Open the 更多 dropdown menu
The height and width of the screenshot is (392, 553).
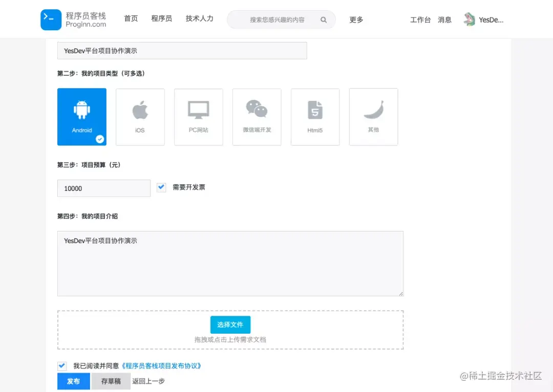pyautogui.click(x=356, y=19)
